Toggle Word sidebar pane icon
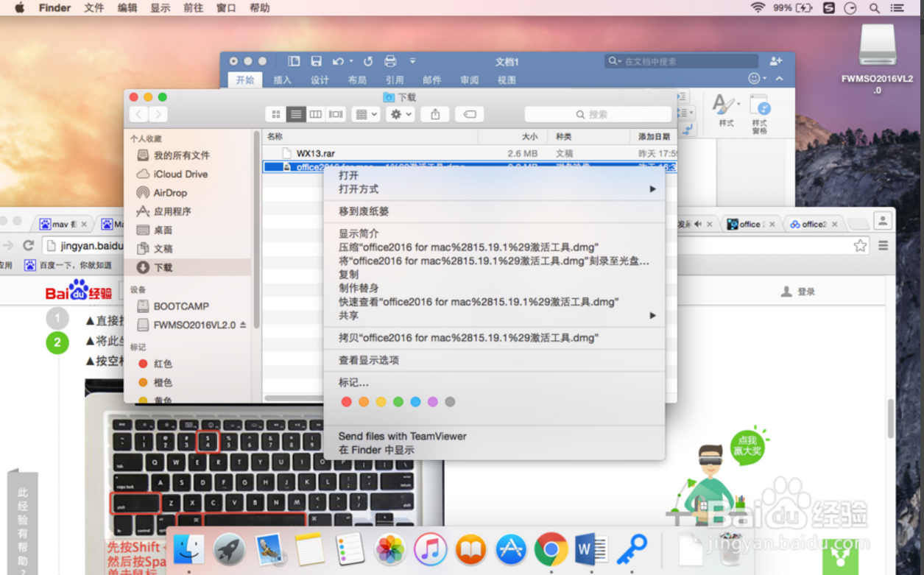This screenshot has width=924, height=575. (x=294, y=61)
